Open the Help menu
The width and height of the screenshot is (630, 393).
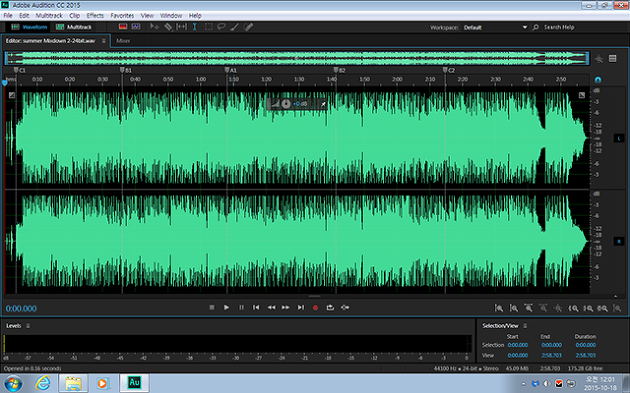point(195,16)
